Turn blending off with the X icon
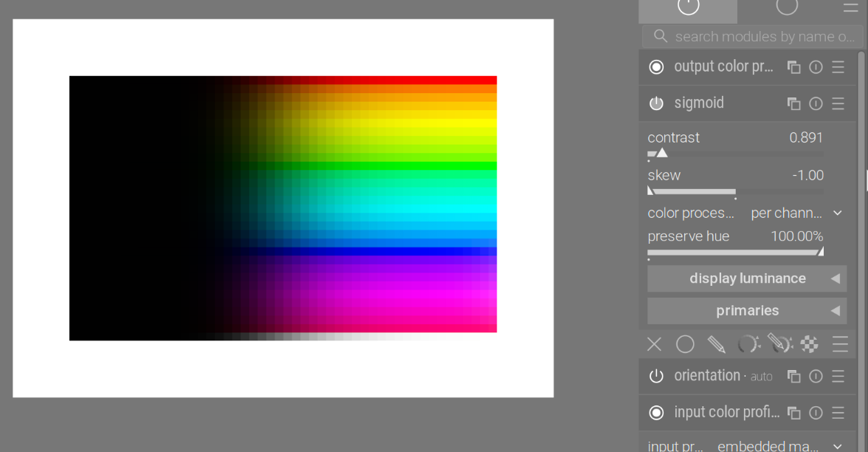 click(654, 344)
